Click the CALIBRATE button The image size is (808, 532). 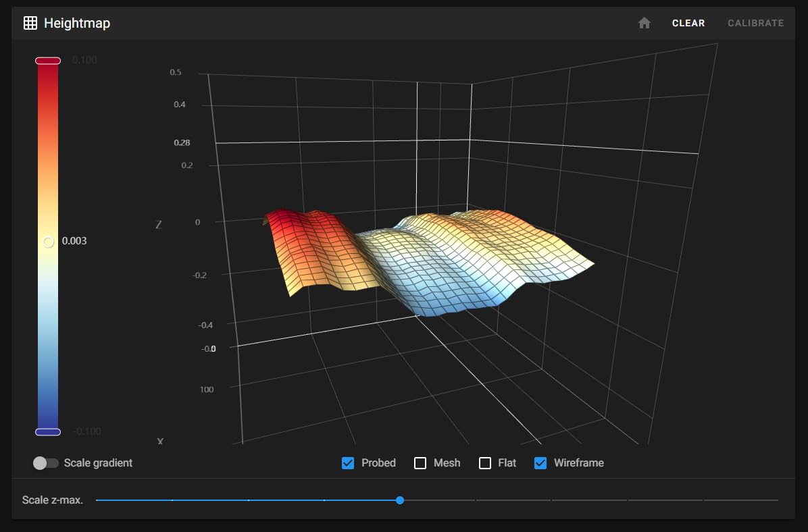point(755,23)
